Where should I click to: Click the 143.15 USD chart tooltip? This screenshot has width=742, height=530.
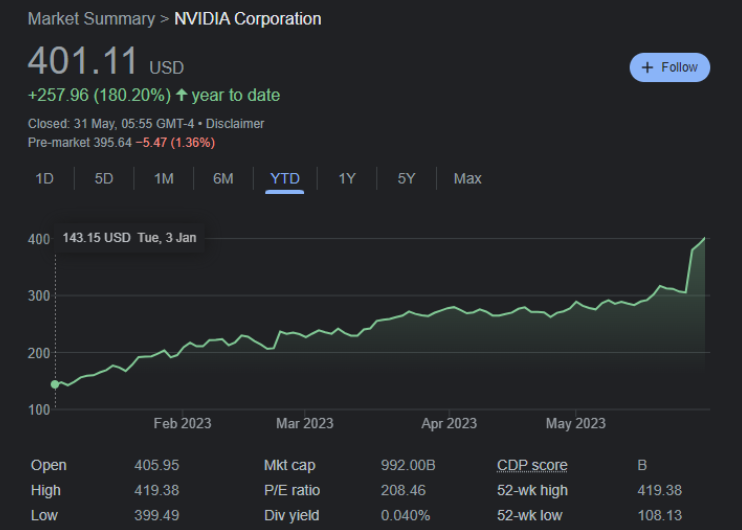129,238
